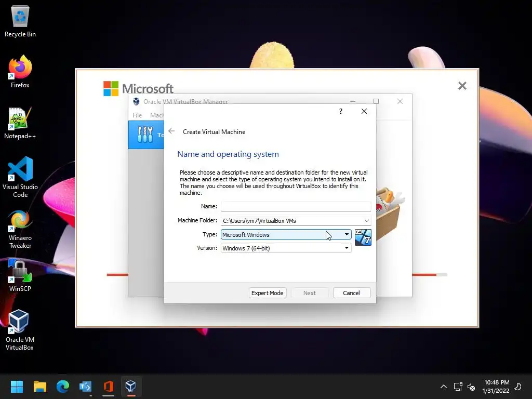The height and width of the screenshot is (399, 532).
Task: Close the Create Virtual Machine dialog
Action: pyautogui.click(x=364, y=111)
